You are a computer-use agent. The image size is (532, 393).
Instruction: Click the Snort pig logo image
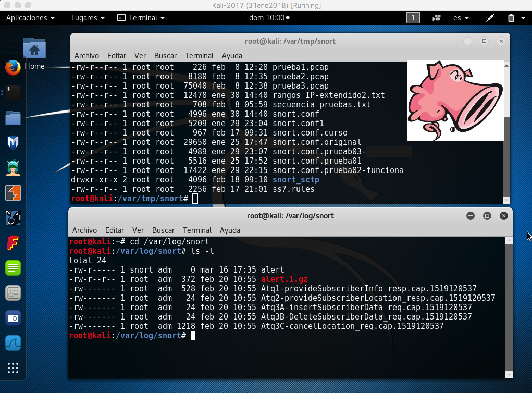455,101
